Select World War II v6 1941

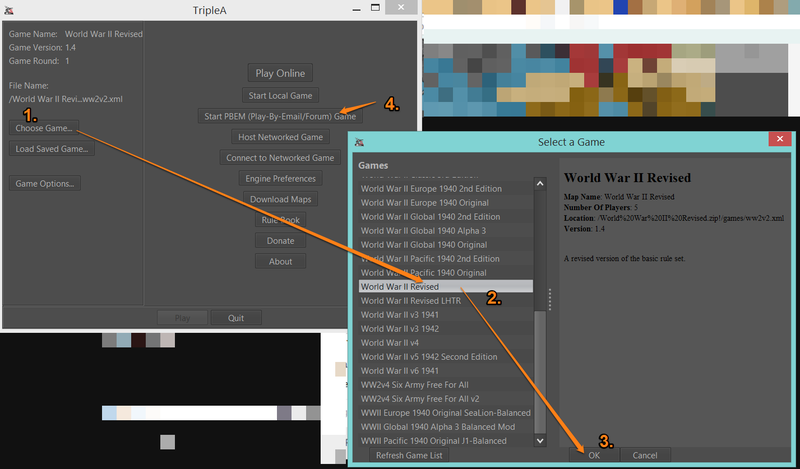(446, 371)
